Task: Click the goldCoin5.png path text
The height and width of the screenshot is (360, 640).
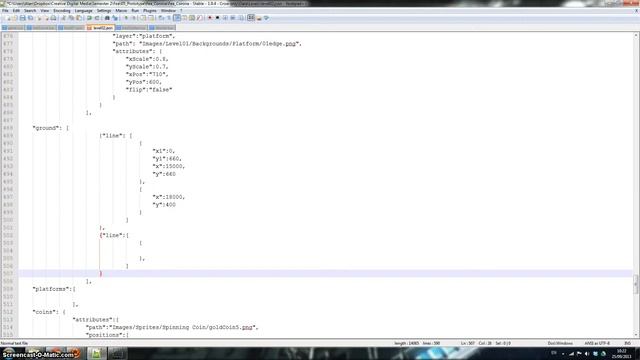Action: [172, 327]
